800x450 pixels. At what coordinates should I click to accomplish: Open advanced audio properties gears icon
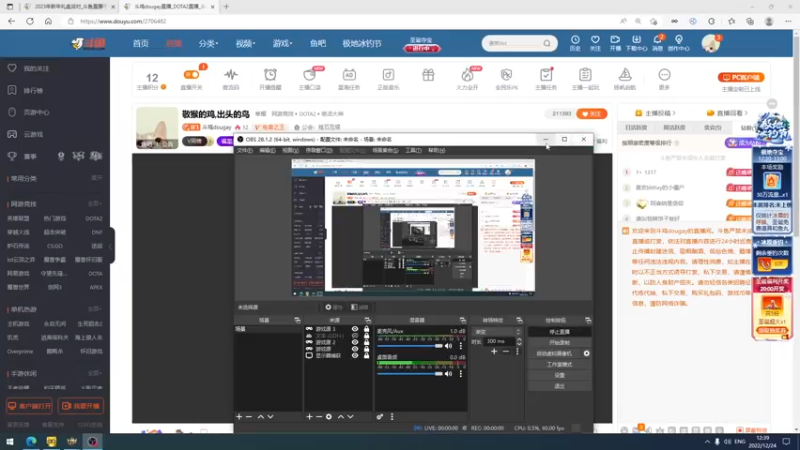pos(380,417)
